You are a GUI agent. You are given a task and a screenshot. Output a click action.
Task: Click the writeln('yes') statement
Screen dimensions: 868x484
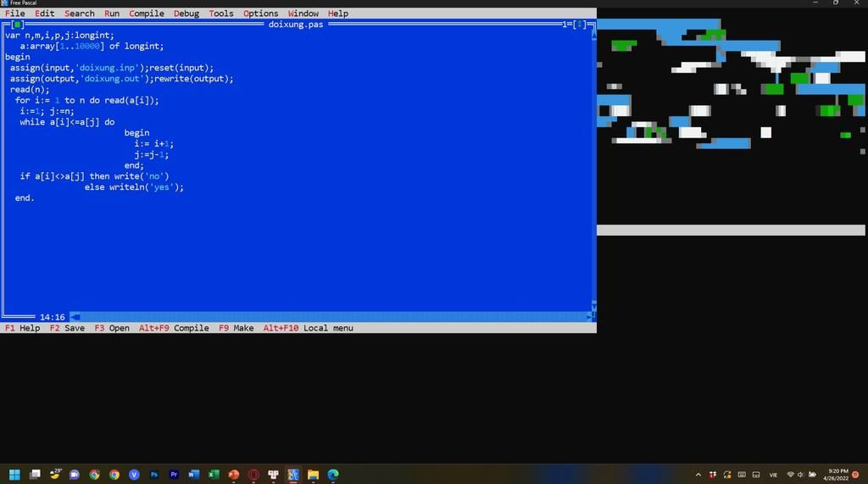[x=147, y=187]
